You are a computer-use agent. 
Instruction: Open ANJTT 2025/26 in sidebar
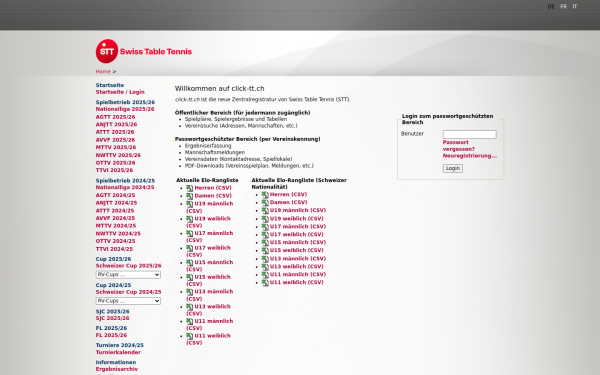coord(116,125)
